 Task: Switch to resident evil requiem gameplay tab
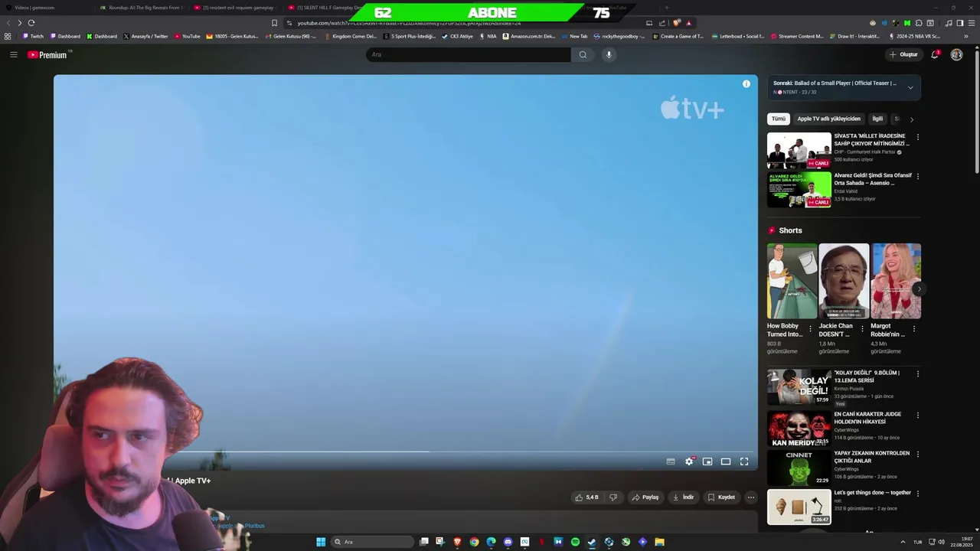(237, 8)
